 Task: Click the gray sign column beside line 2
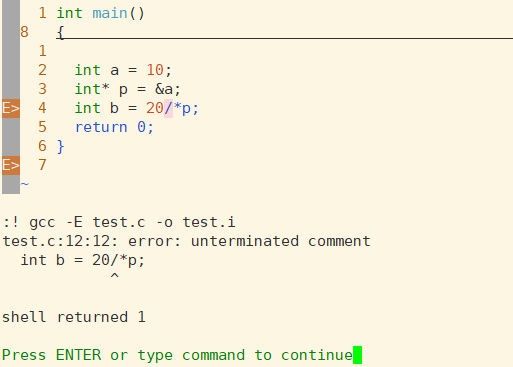click(11, 70)
